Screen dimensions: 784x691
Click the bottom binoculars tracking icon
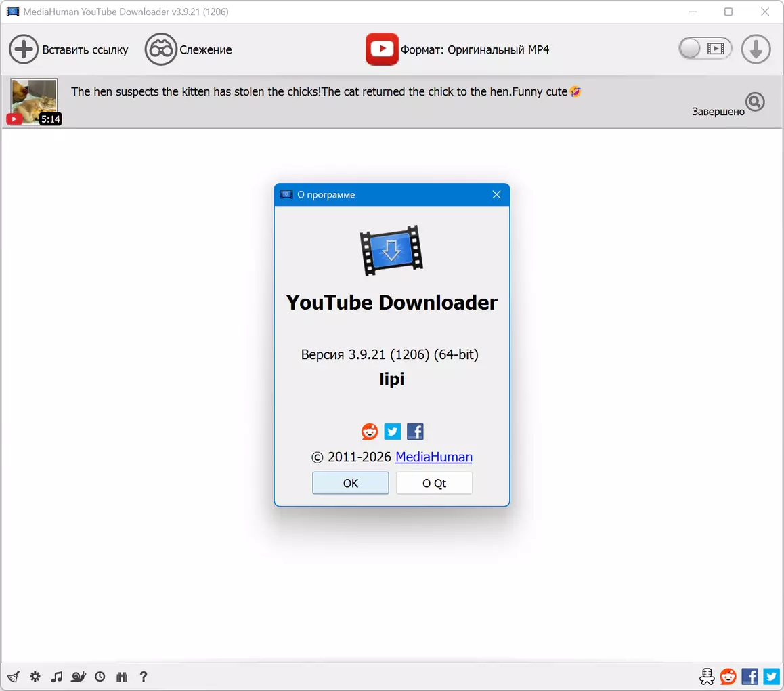click(121, 677)
